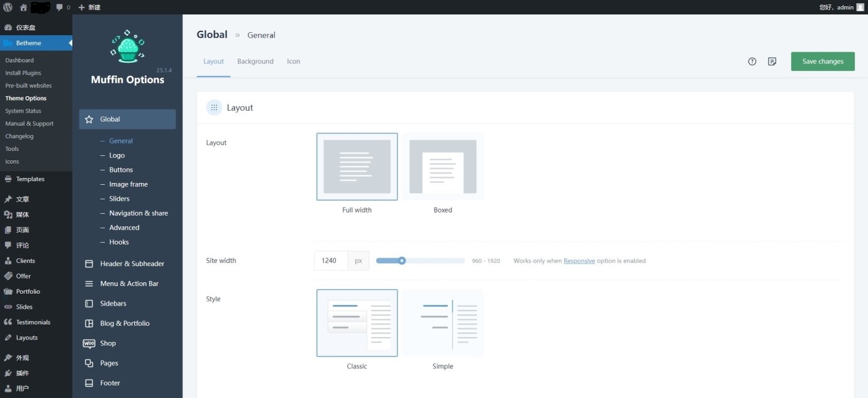Open Install Plugins submenu
Image resolution: width=868 pixels, height=398 pixels.
(23, 73)
